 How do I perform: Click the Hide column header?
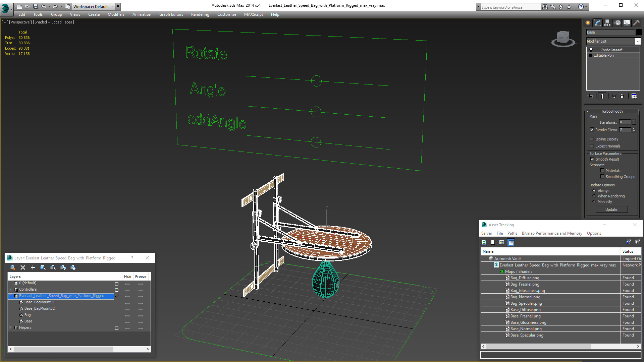[x=127, y=277]
